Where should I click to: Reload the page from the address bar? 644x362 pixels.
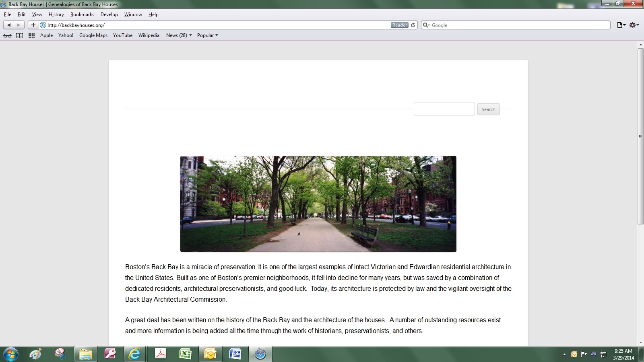413,25
